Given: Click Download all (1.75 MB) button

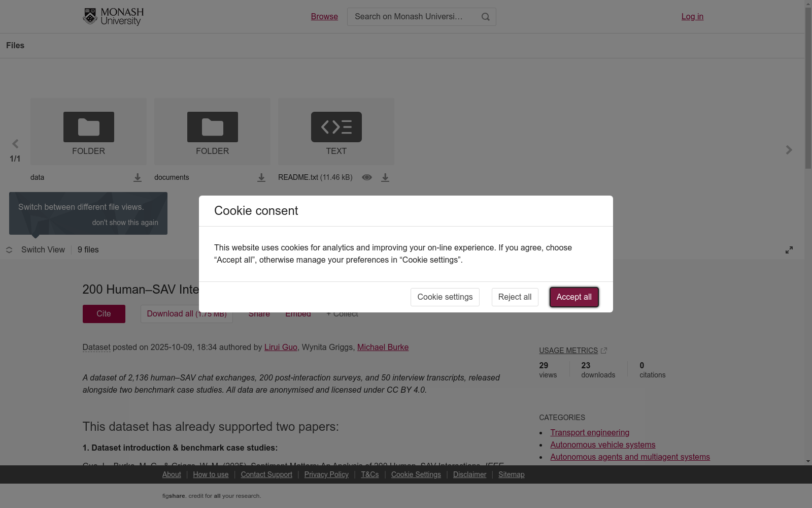Looking at the screenshot, I should [x=187, y=314].
